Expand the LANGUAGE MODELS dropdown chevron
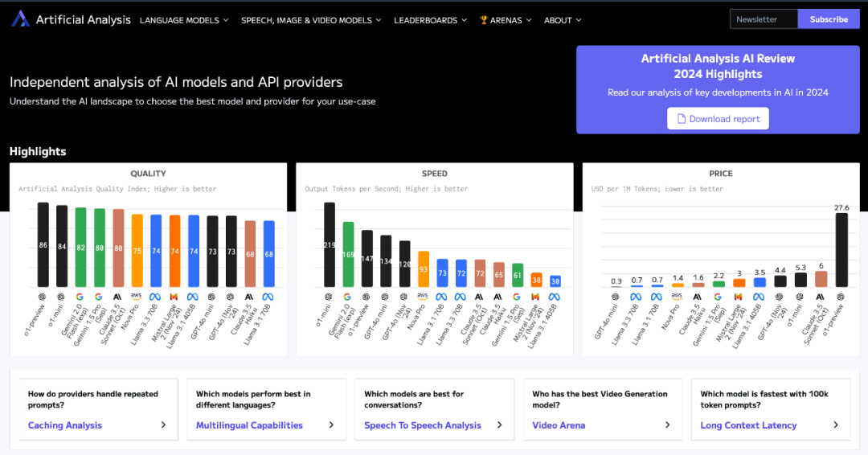Viewport: 868px width, 455px height. [x=226, y=20]
